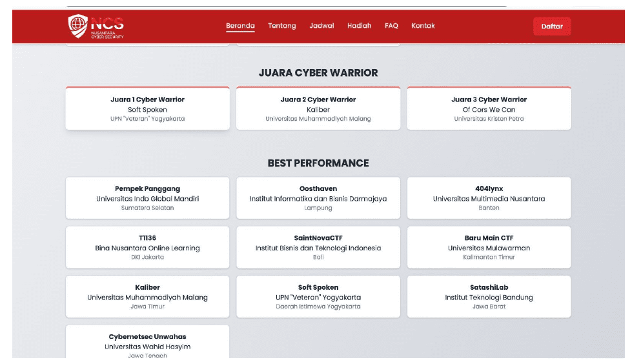Click the Oosthaven team card

click(x=318, y=198)
